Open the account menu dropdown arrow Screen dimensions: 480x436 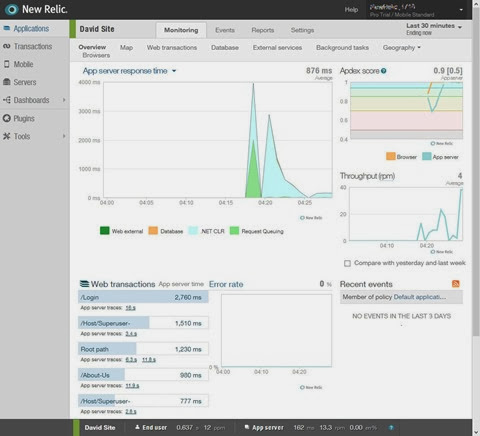pyautogui.click(x=461, y=10)
